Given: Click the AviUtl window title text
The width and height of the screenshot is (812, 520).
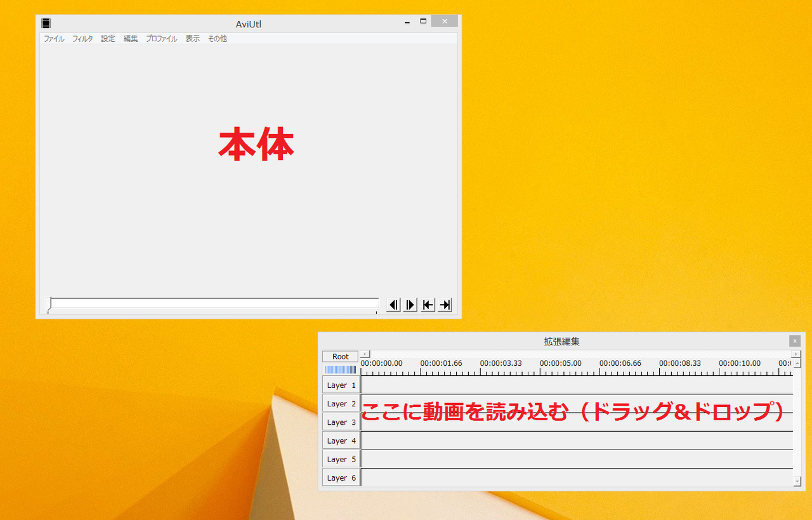Looking at the screenshot, I should [249, 24].
